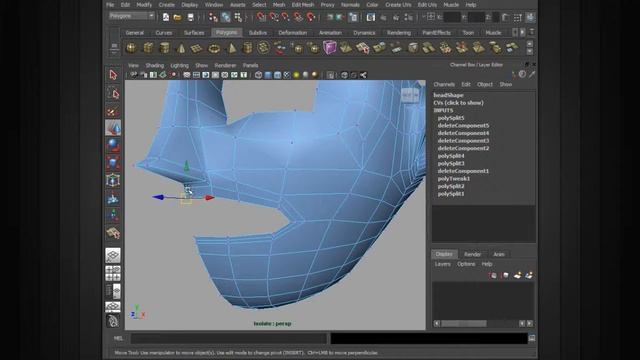Select the Lasso tool in the toolbox
640x360 pixels.
coord(113,93)
